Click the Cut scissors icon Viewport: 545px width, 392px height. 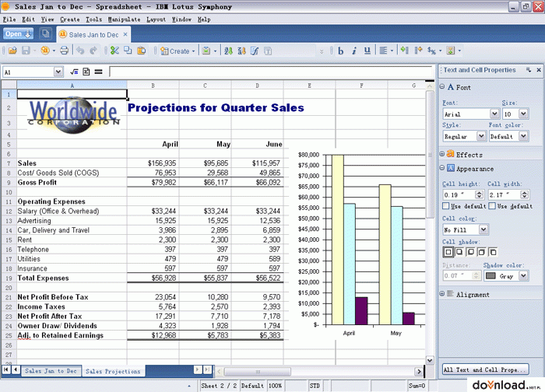114,51
